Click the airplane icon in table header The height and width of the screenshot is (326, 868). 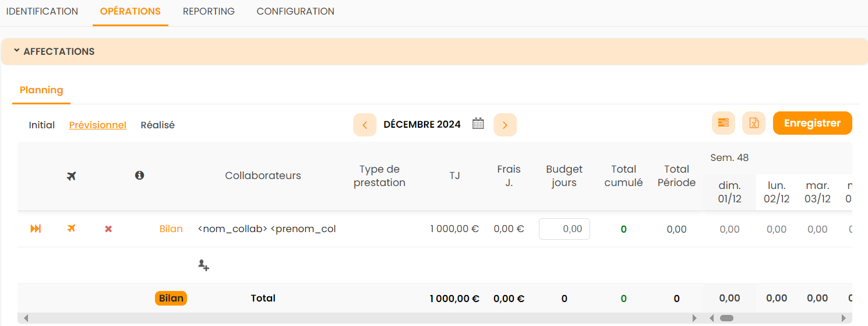click(72, 176)
